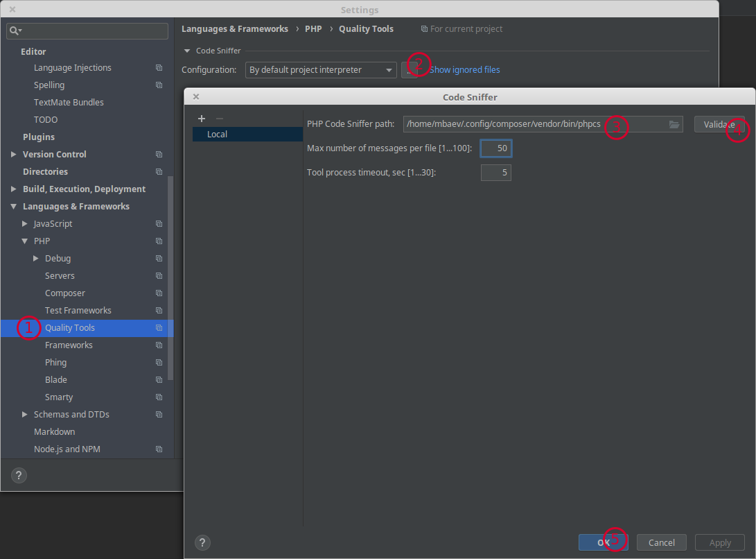The height and width of the screenshot is (559, 756).
Task: Click help icon in Settings window
Action: [x=19, y=476]
